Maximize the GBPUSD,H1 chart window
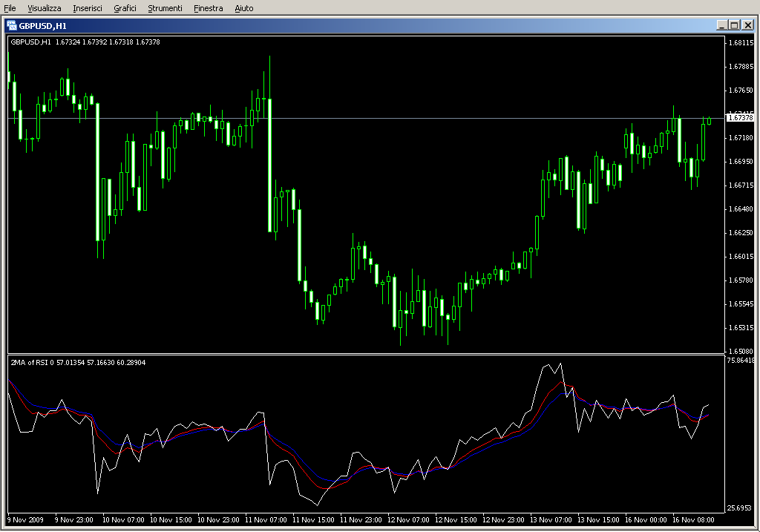The height and width of the screenshot is (532, 760). 734,25
